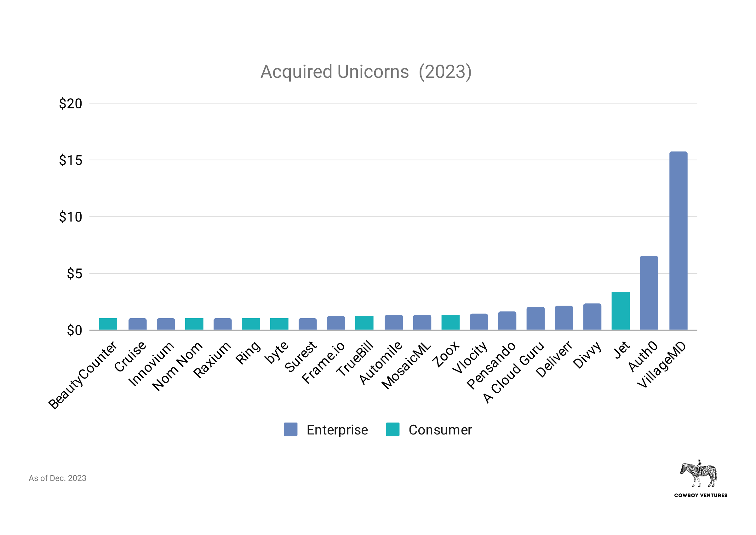Click the Consumer legend color swatch

(392, 429)
